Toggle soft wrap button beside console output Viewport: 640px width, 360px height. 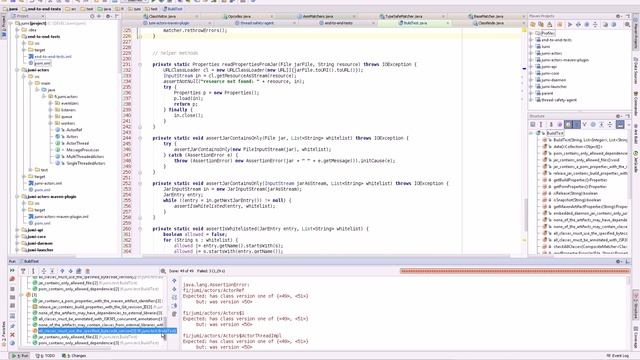coord(174,298)
